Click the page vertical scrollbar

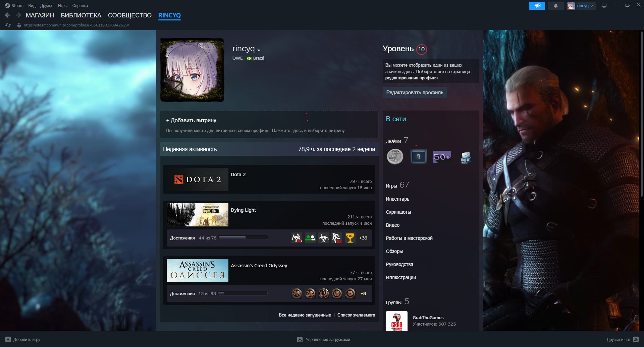pos(642,114)
